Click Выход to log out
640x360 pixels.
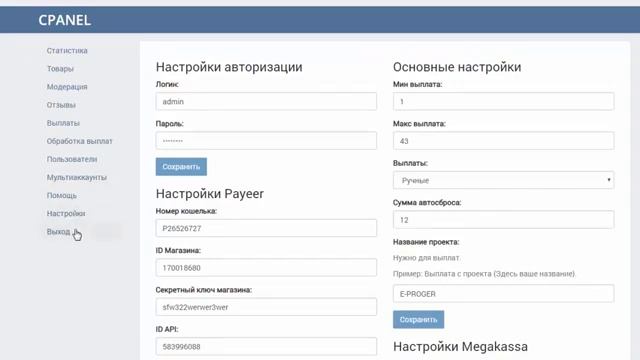[58, 231]
